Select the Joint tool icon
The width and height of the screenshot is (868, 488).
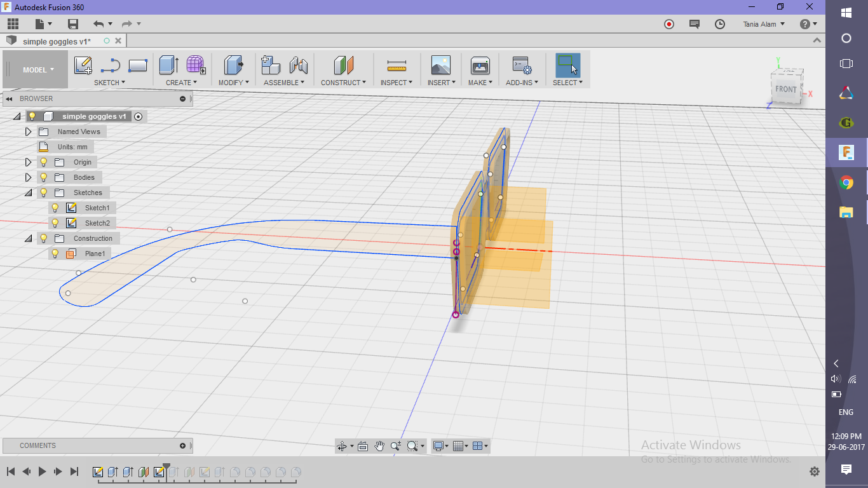click(299, 65)
